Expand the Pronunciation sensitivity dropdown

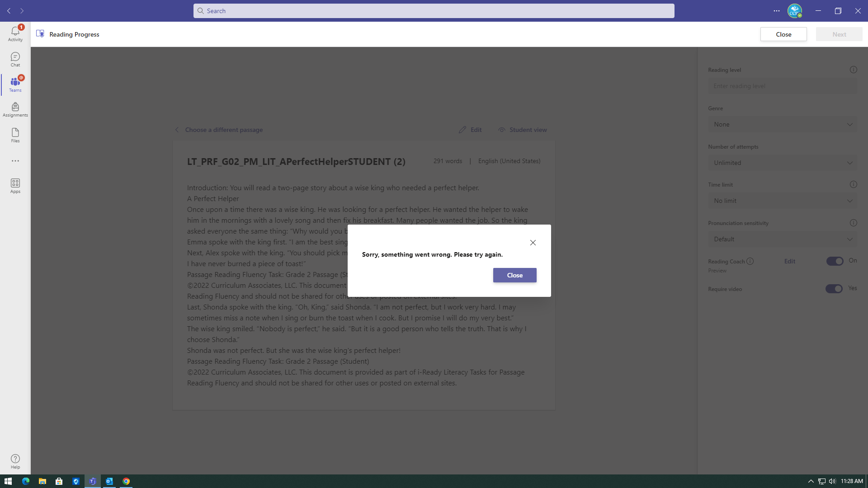782,239
